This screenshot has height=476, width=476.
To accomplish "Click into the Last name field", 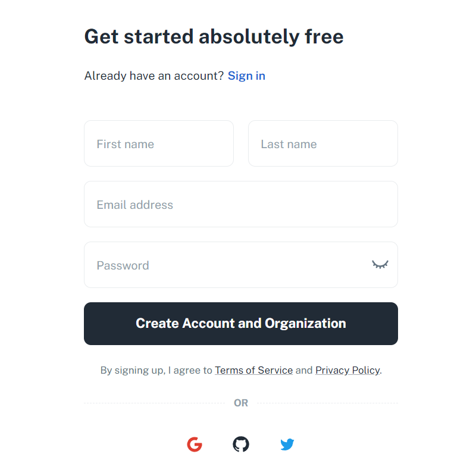I will (x=323, y=144).
